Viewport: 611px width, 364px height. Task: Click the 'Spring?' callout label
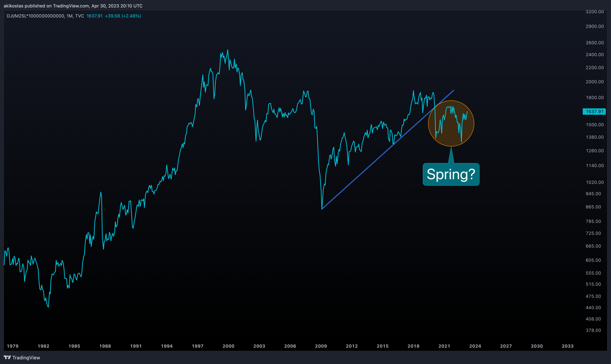pyautogui.click(x=451, y=174)
